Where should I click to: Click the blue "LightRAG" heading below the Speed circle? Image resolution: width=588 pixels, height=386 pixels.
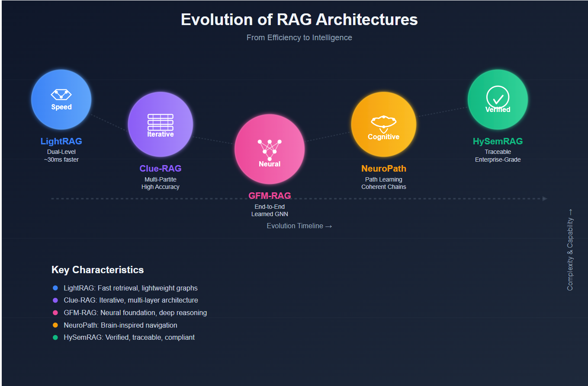[61, 141]
